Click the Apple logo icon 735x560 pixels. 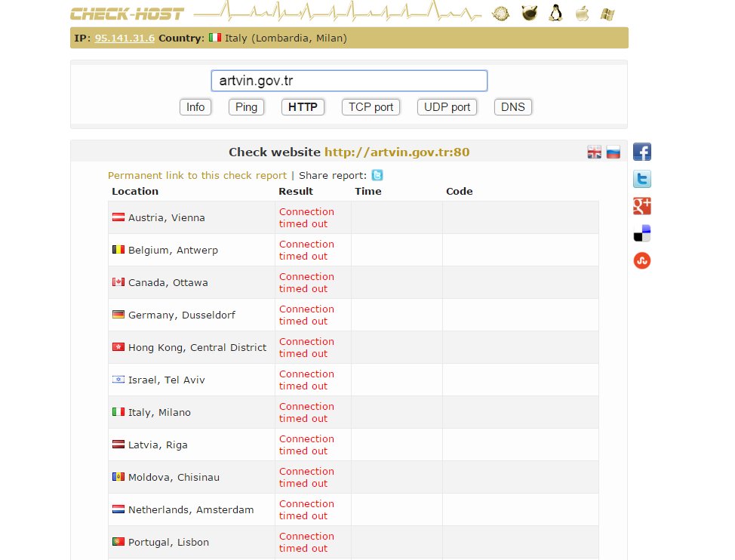click(x=582, y=13)
